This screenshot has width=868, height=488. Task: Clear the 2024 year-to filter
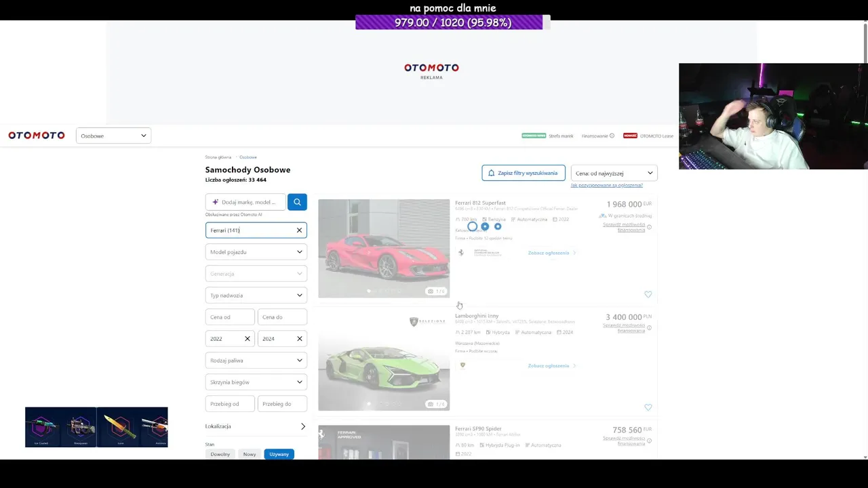(299, 339)
